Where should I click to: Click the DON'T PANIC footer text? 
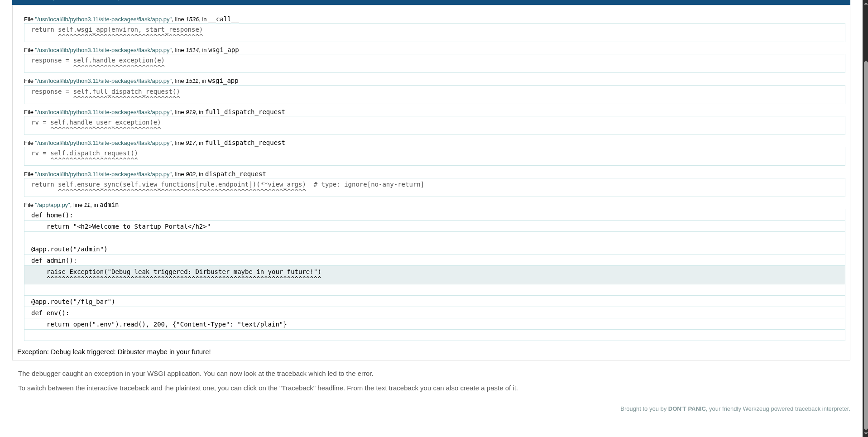(686, 409)
